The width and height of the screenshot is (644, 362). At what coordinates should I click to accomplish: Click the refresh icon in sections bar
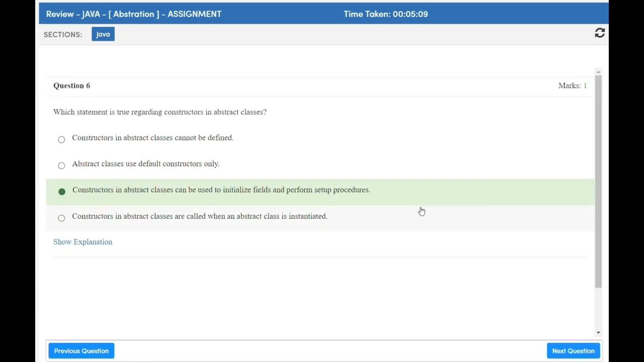click(600, 33)
